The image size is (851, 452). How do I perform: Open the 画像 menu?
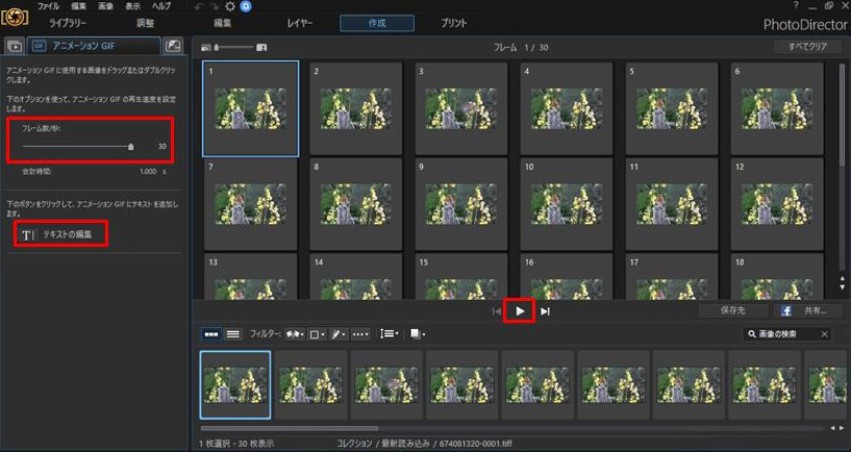[106, 7]
